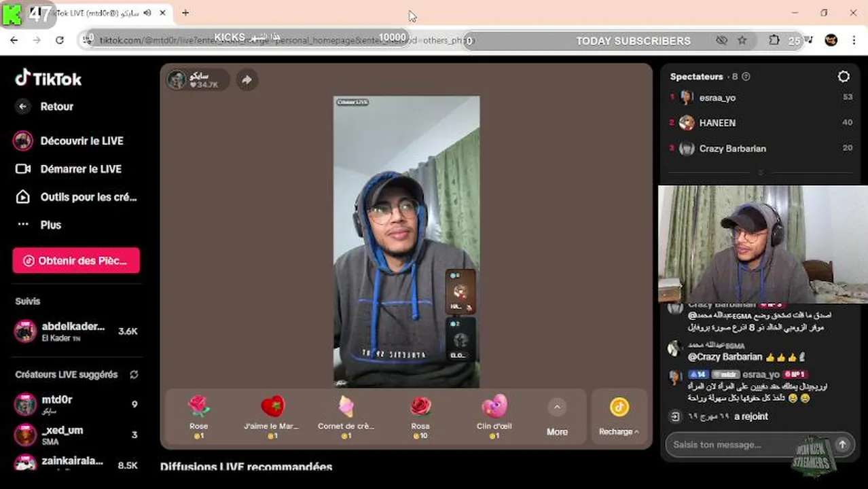Open a new browser tab
The image size is (868, 489).
click(185, 13)
